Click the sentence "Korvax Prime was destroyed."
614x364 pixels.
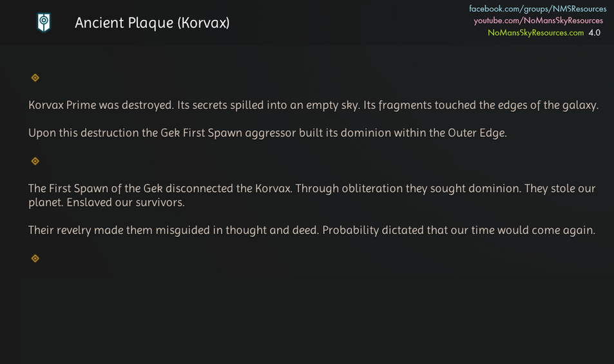coord(101,106)
